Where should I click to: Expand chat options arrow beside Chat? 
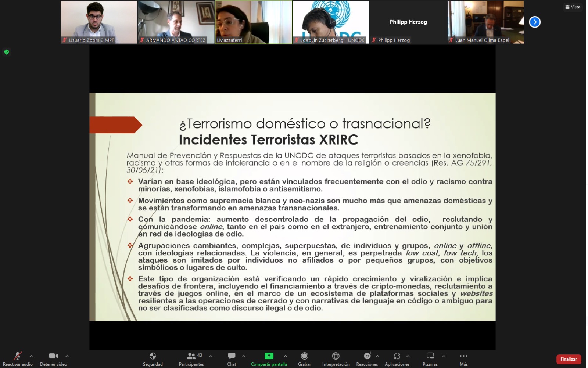244,356
